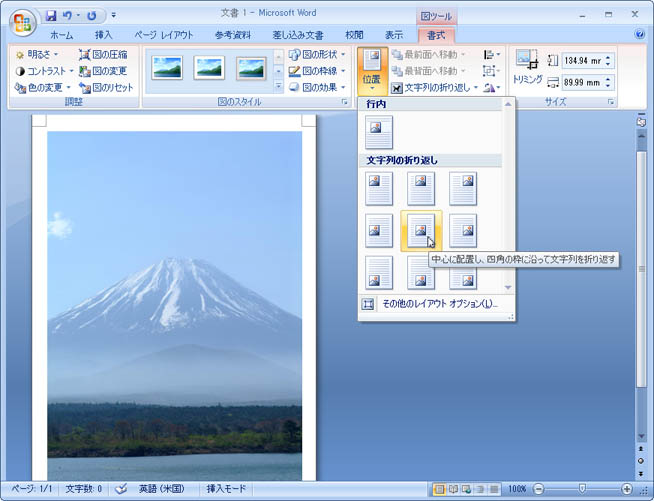Open the 挿入 (Insert) ribbon tab
This screenshot has width=654, height=501.
[103, 35]
